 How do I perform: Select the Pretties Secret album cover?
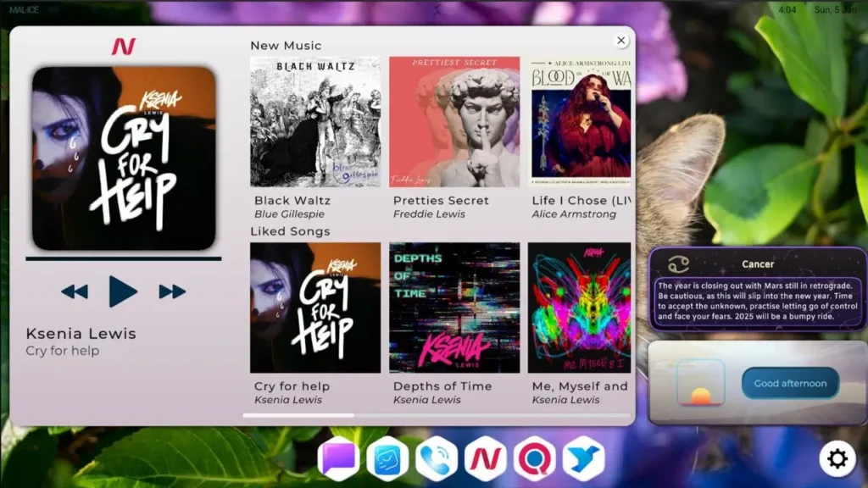[454, 122]
